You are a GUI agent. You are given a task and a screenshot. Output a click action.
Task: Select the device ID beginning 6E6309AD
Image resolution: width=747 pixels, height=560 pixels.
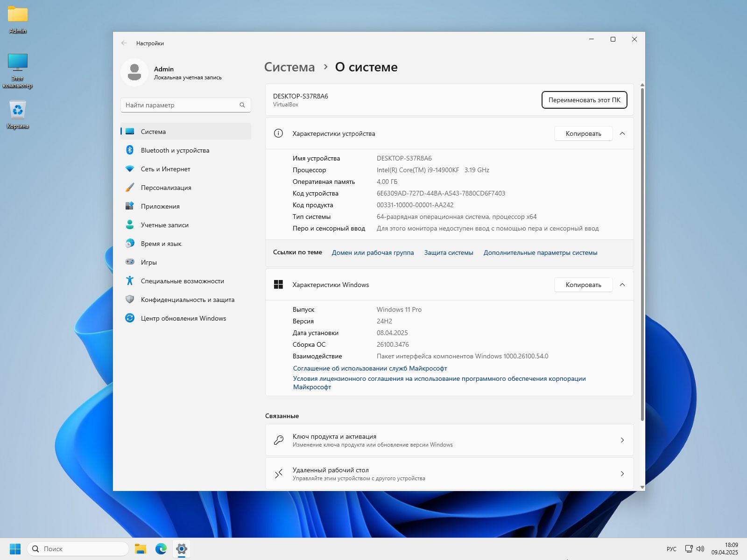coord(441,193)
